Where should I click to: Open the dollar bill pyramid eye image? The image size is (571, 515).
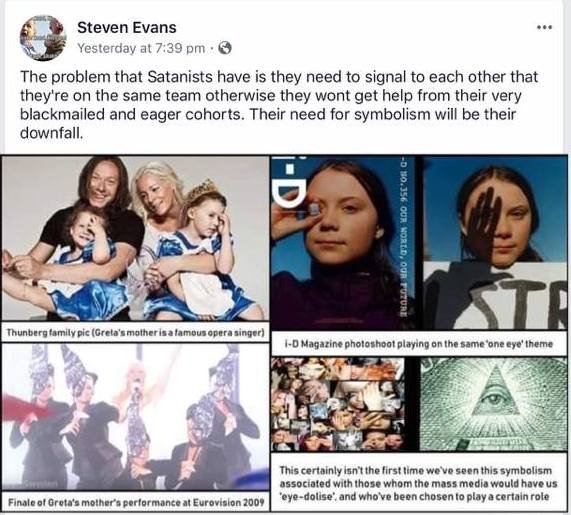pyautogui.click(x=493, y=404)
